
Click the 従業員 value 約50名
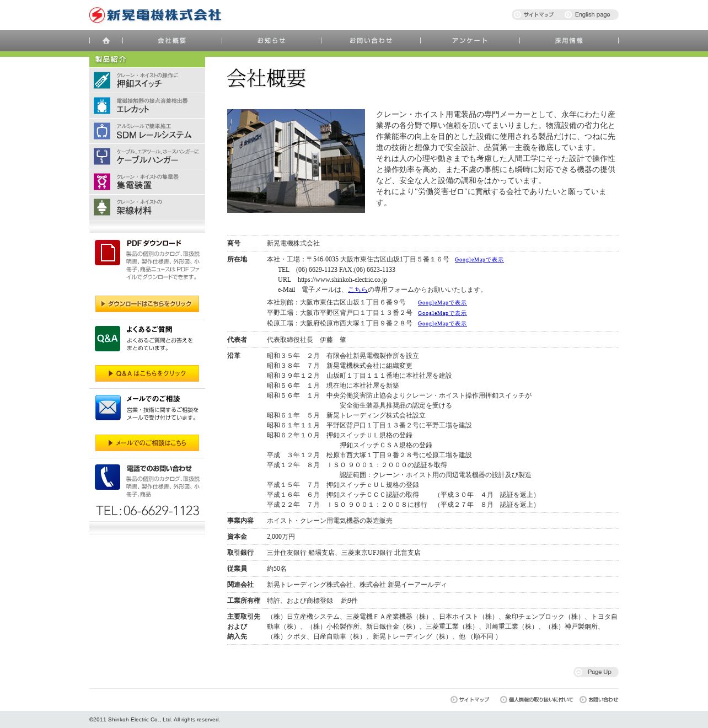pyautogui.click(x=276, y=569)
